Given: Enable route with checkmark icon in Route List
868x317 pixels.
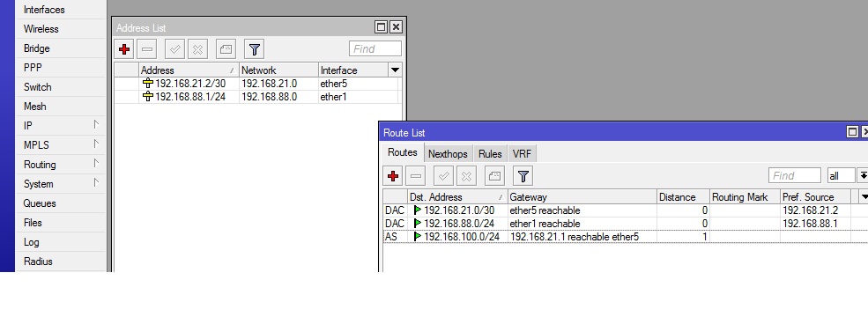Looking at the screenshot, I should (443, 176).
